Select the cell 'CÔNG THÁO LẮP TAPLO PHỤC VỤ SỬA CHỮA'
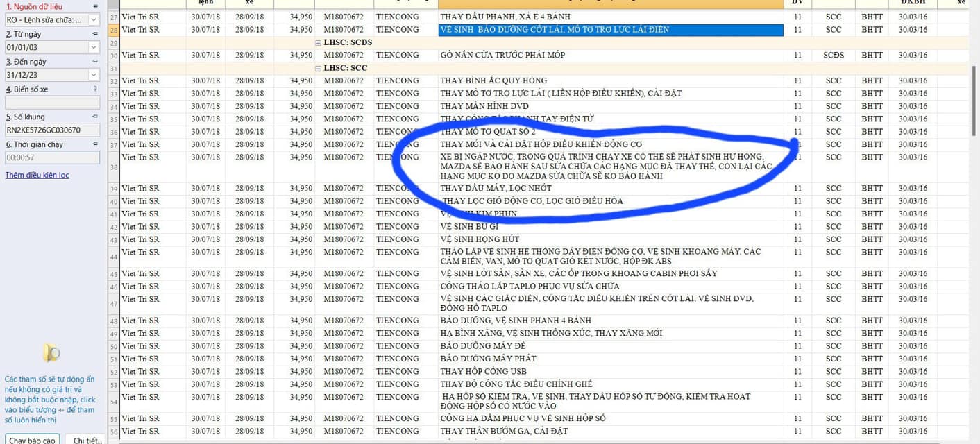The image size is (980, 444). [x=611, y=286]
